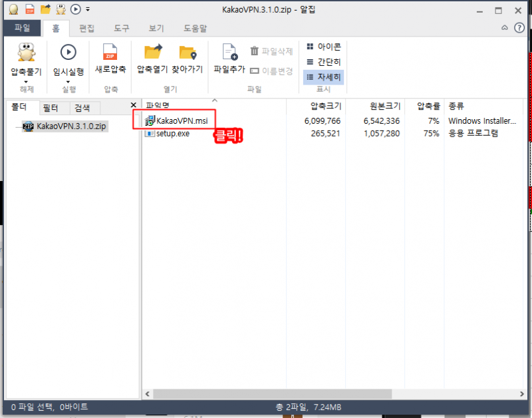Switch to the 도움말 ribbon tab

195,29
